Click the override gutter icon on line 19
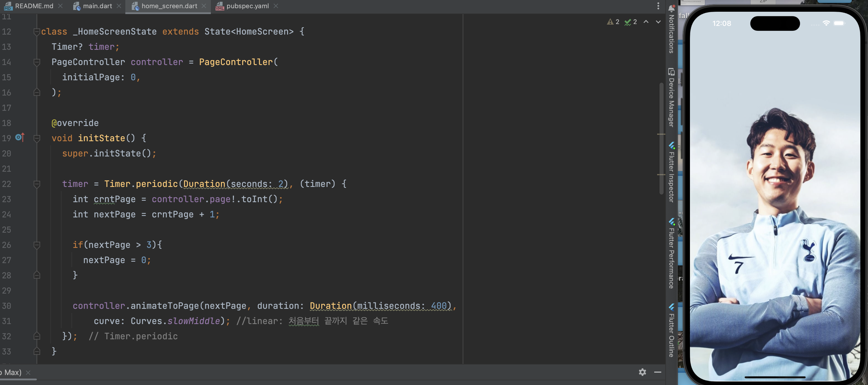Viewport: 868px width, 385px height. 20,137
